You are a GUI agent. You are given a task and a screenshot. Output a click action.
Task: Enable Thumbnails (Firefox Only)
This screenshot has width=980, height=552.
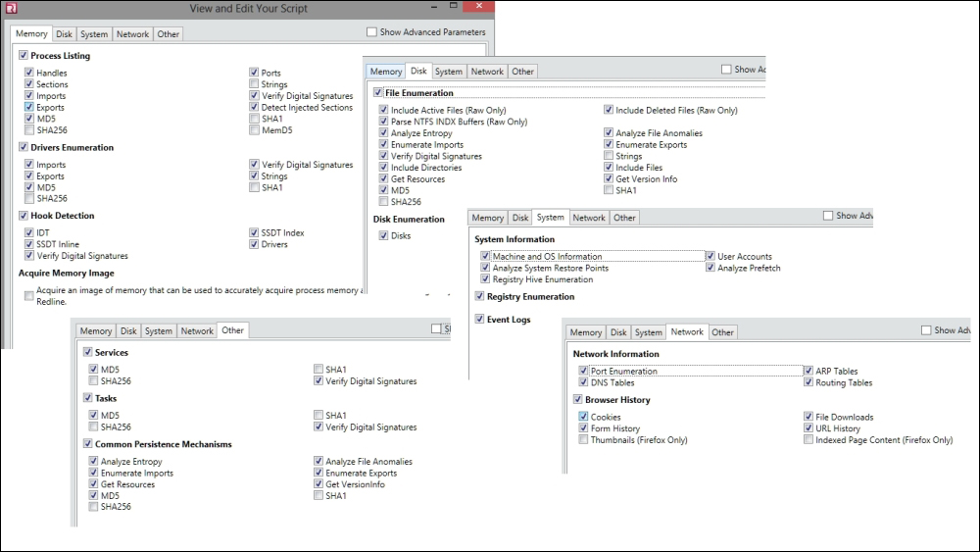coord(583,439)
